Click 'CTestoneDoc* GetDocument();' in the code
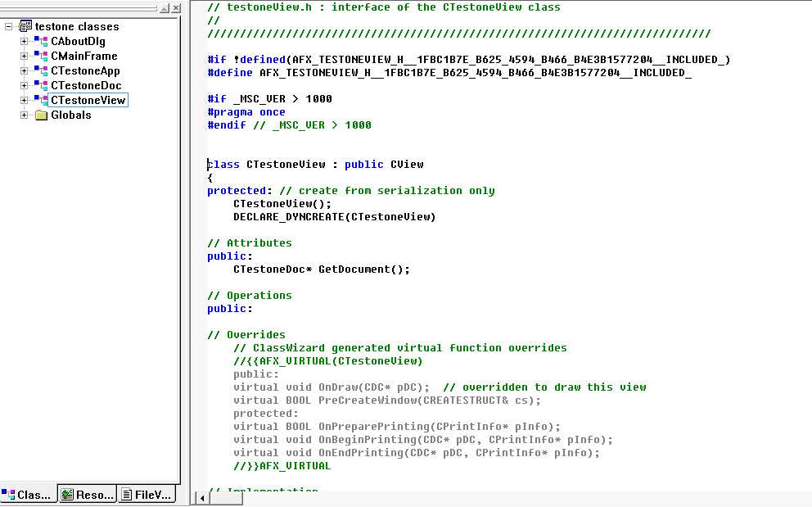Viewport: 812px width, 507px height. coord(321,269)
